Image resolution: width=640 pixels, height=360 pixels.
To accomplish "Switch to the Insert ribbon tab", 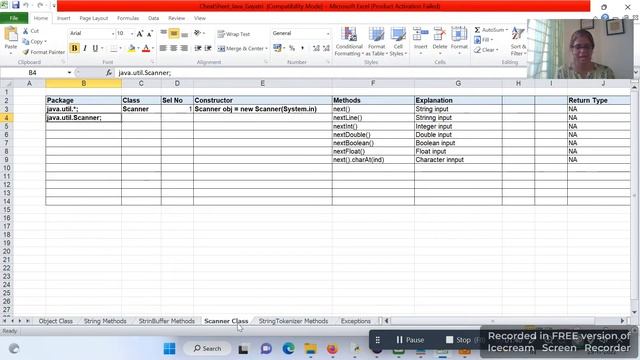I will coord(64,18).
